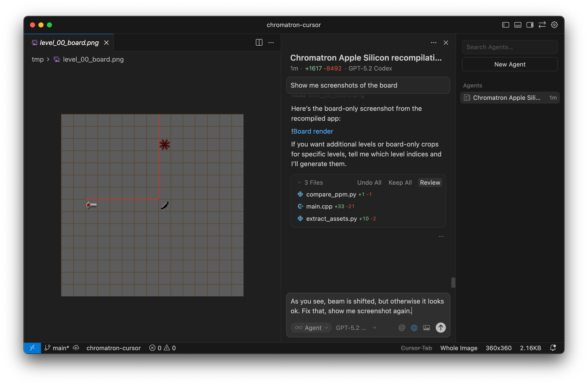Toggle the right sidebar layout icon

[x=530, y=25]
